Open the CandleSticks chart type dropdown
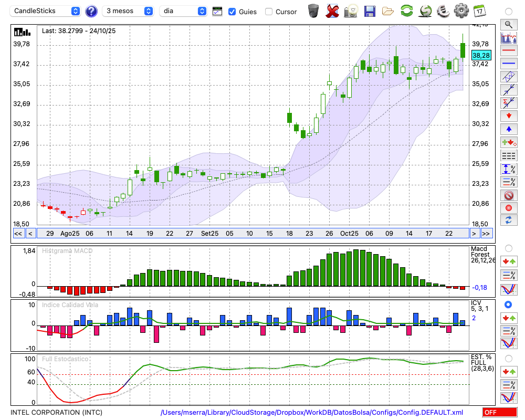 point(46,11)
